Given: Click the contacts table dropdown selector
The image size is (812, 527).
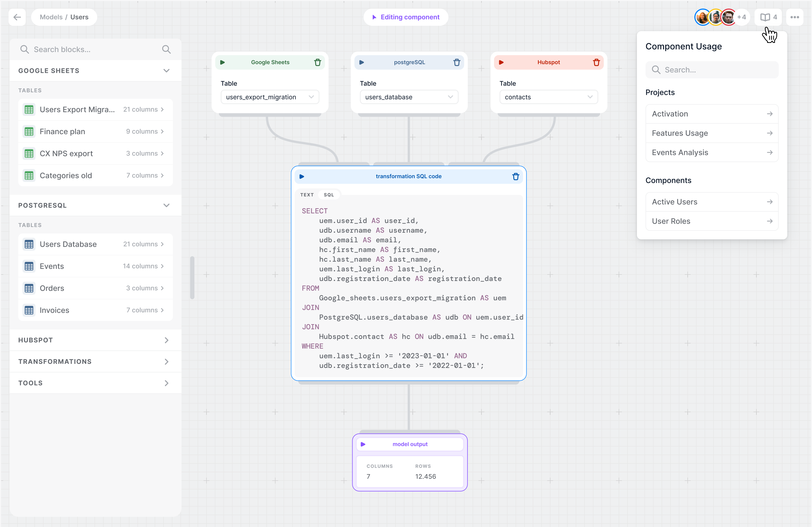Looking at the screenshot, I should [548, 96].
